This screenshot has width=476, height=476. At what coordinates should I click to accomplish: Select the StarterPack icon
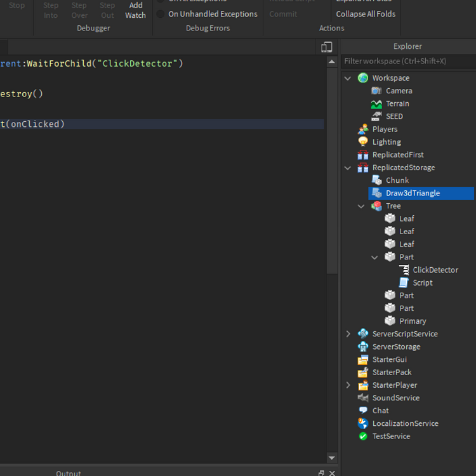point(363,372)
